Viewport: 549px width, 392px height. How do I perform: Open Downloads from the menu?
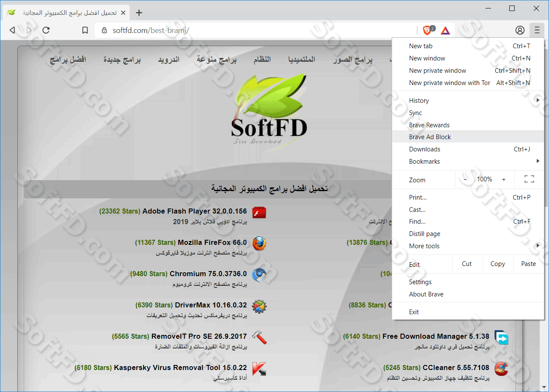[468, 149]
